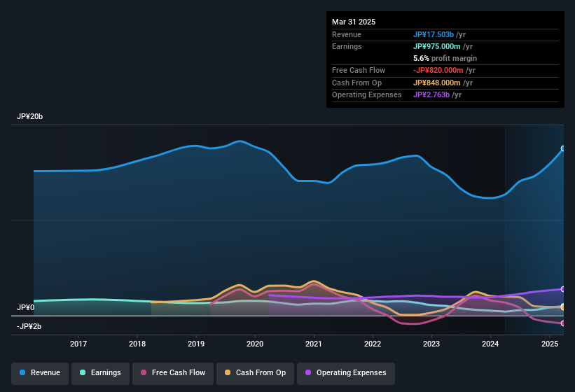Viewport: 575px width, 392px height.
Task: Click the 2025 x-axis label
Action: coord(550,344)
